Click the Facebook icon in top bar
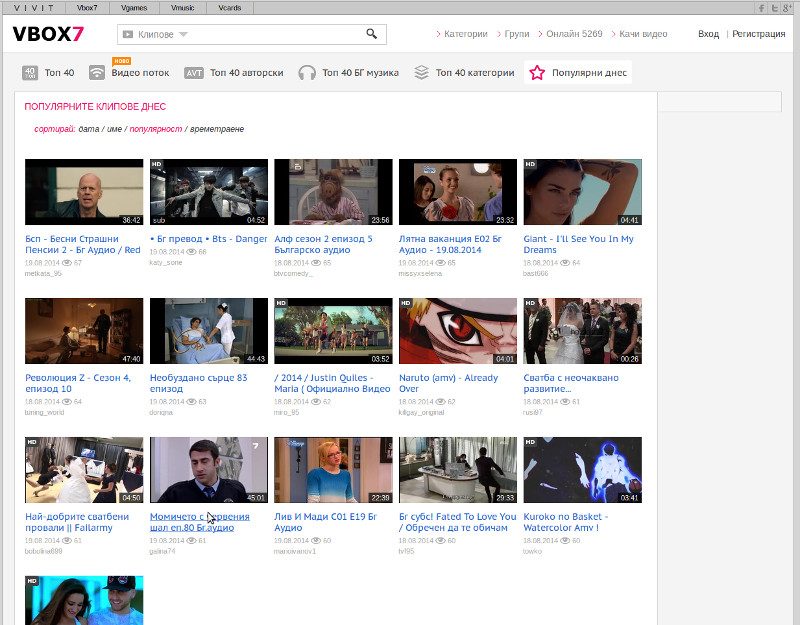The width and height of the screenshot is (800, 625). pos(761,7)
